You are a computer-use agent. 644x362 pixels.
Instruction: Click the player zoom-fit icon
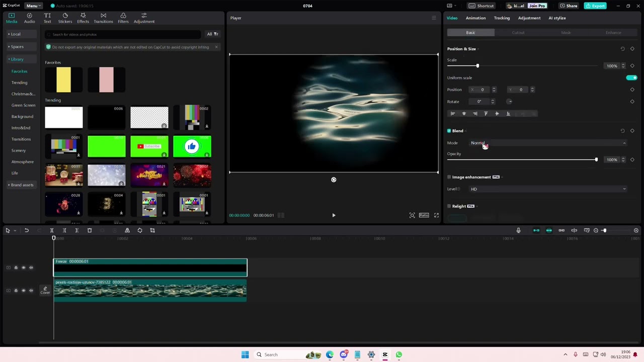(x=412, y=215)
